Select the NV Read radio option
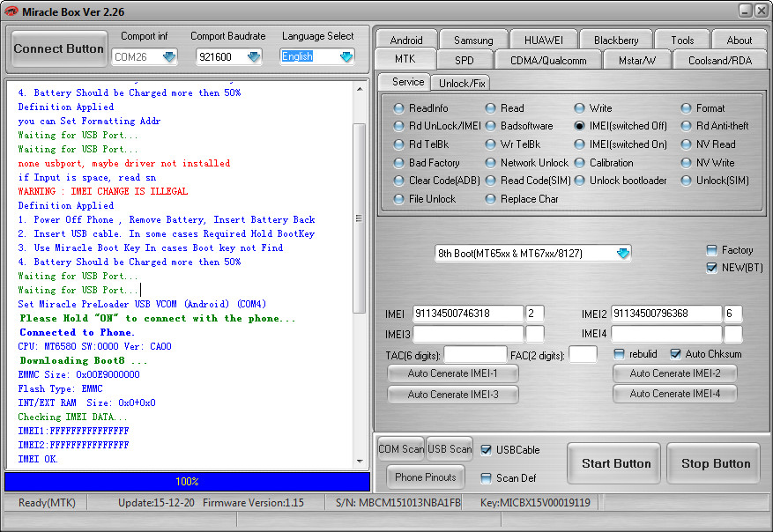Viewport: 773px width, 532px height. [686, 144]
